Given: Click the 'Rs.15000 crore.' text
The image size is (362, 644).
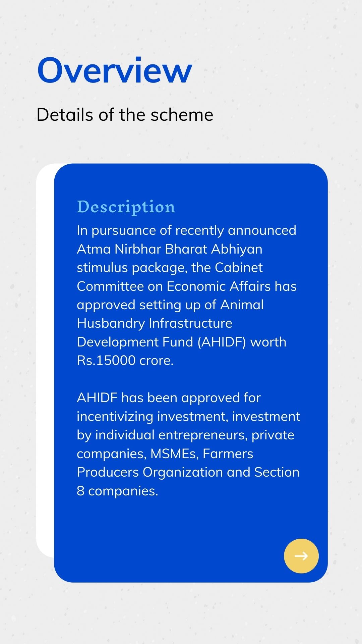Looking at the screenshot, I should 125,360.
